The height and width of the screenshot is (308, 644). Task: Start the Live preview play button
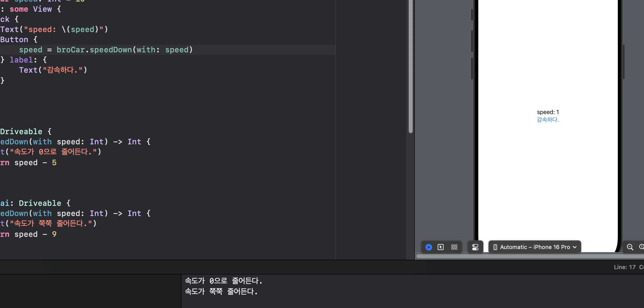(428, 247)
